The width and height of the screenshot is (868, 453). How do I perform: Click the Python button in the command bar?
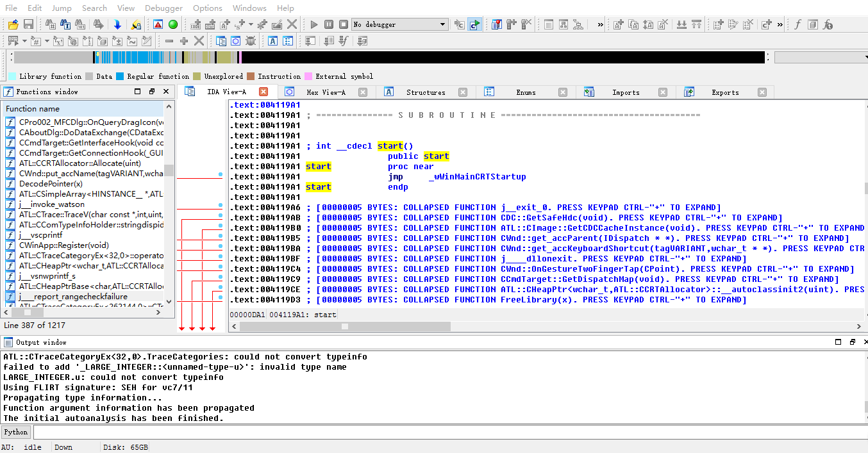click(16, 432)
